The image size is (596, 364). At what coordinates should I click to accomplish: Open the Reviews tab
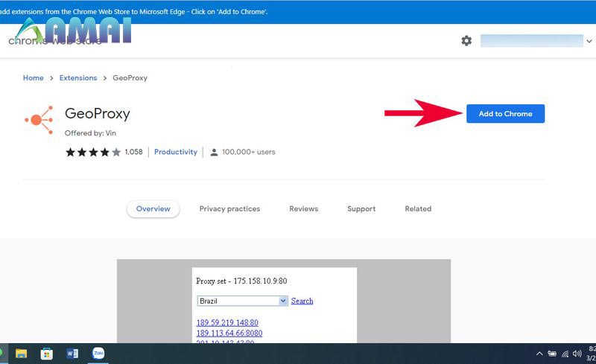pyautogui.click(x=304, y=209)
